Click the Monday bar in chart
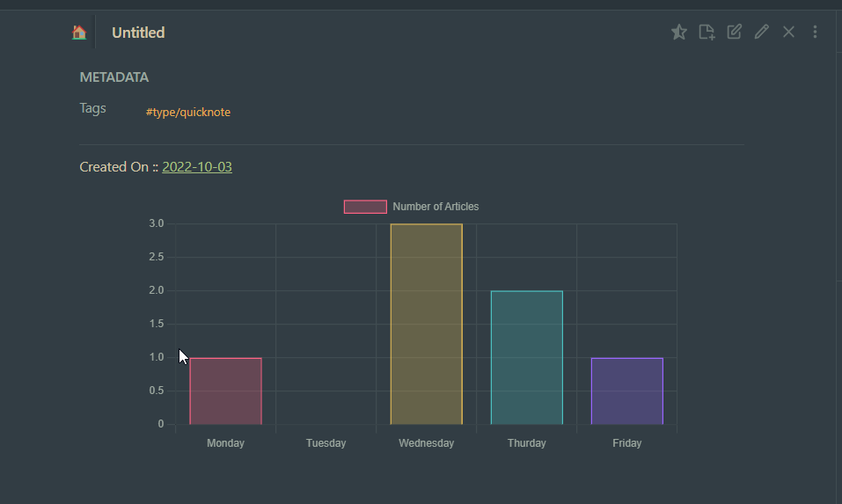The width and height of the screenshot is (842, 504). 225,391
